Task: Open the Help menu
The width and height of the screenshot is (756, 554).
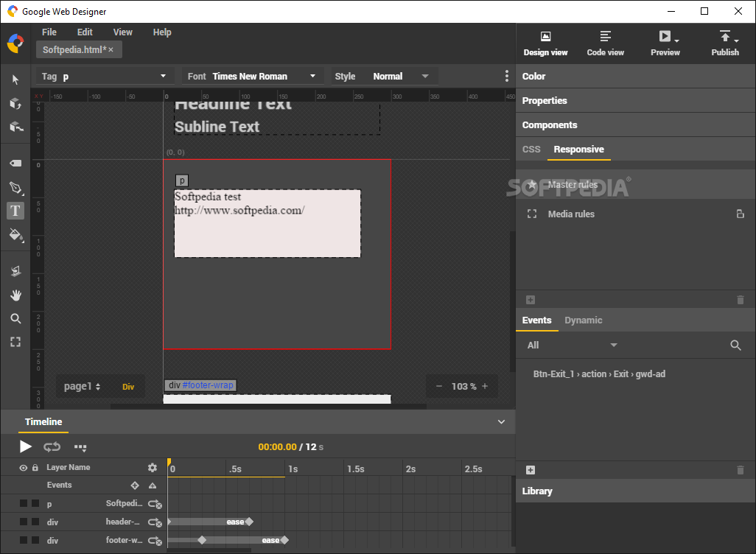Action: point(162,32)
